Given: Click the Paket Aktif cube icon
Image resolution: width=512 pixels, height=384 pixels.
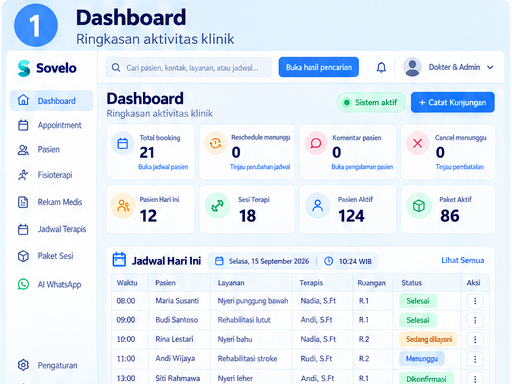Looking at the screenshot, I should [419, 206].
